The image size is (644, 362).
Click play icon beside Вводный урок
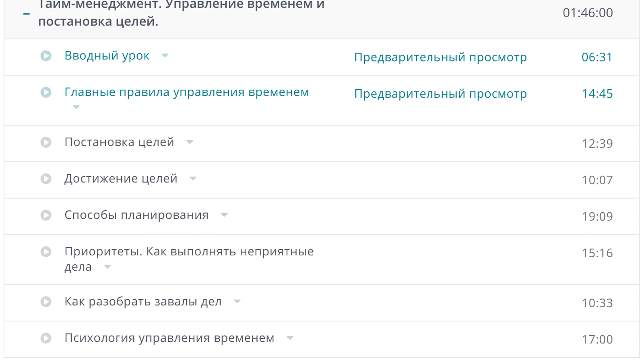(x=46, y=56)
